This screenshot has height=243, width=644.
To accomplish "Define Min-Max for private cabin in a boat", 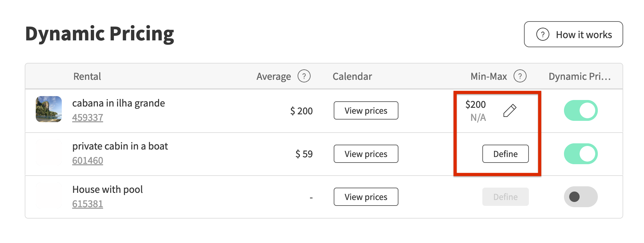I will [x=505, y=154].
